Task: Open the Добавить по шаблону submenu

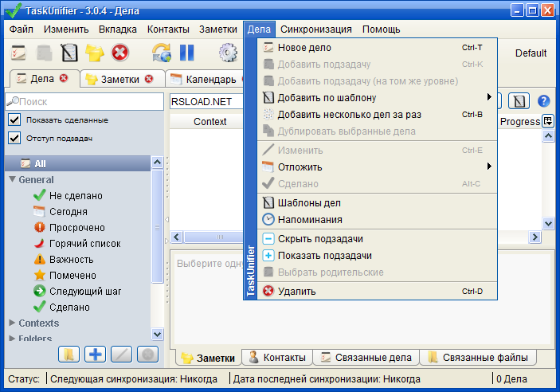Action: coord(377,97)
